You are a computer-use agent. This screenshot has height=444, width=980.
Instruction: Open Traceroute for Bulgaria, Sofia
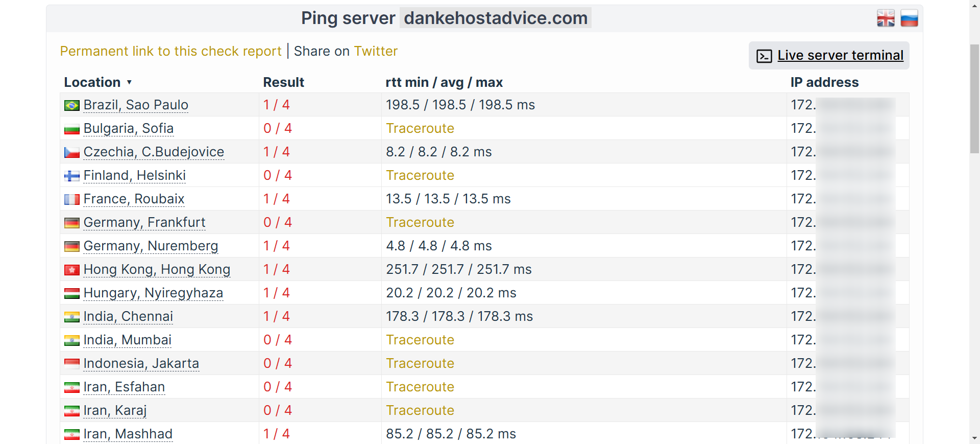point(420,128)
